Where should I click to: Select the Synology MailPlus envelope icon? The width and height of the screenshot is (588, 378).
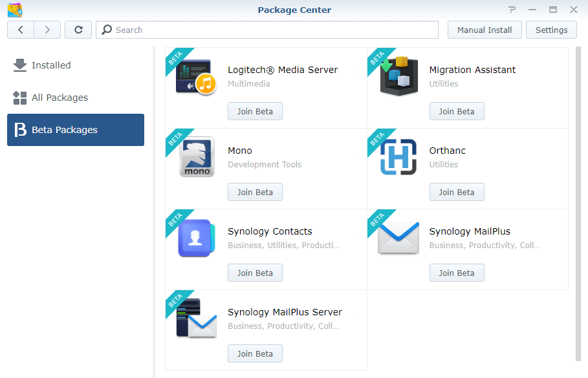tap(398, 238)
